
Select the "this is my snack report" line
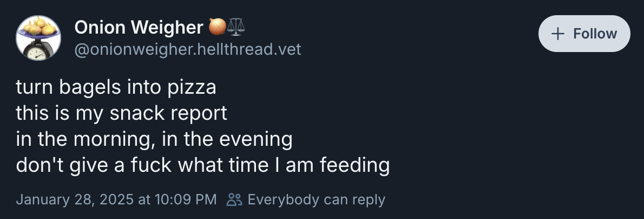coord(121,113)
